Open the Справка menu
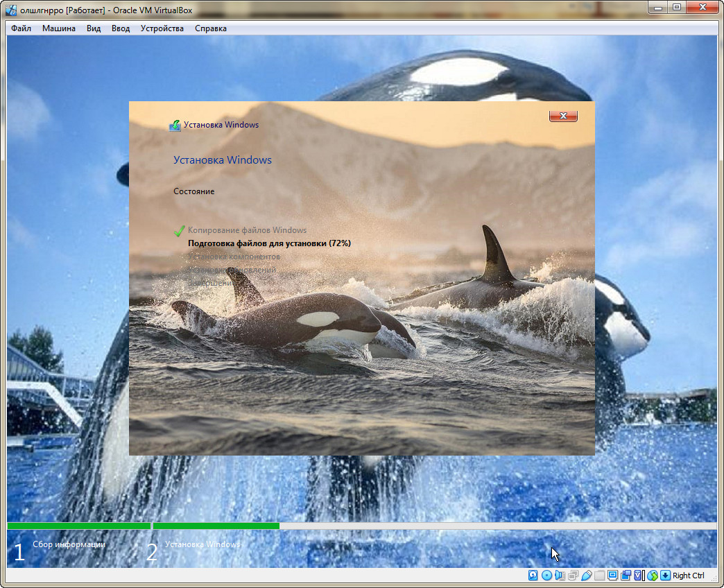This screenshot has height=588, width=724. tap(210, 28)
